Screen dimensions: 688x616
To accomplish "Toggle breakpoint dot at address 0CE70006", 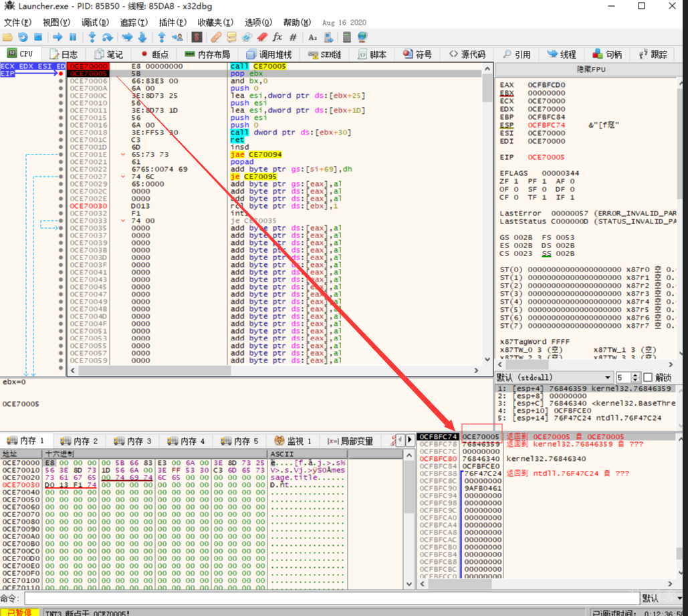I will (61, 81).
